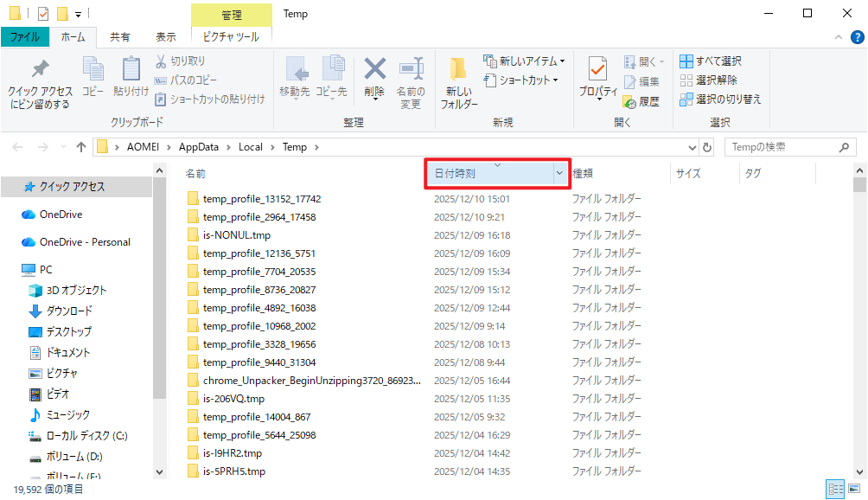The width and height of the screenshot is (868, 500).
Task: Click the Tempの検索 search box
Action: 787,147
